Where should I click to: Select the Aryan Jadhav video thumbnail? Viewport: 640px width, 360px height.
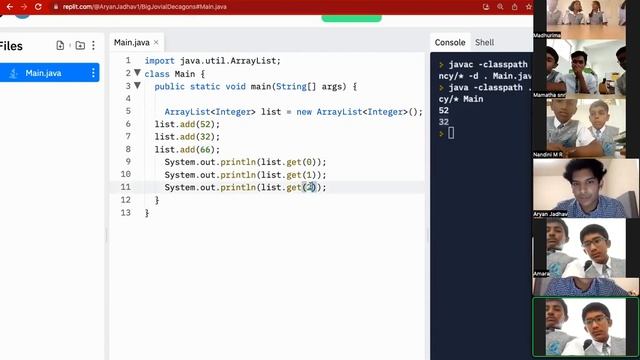pos(586,188)
